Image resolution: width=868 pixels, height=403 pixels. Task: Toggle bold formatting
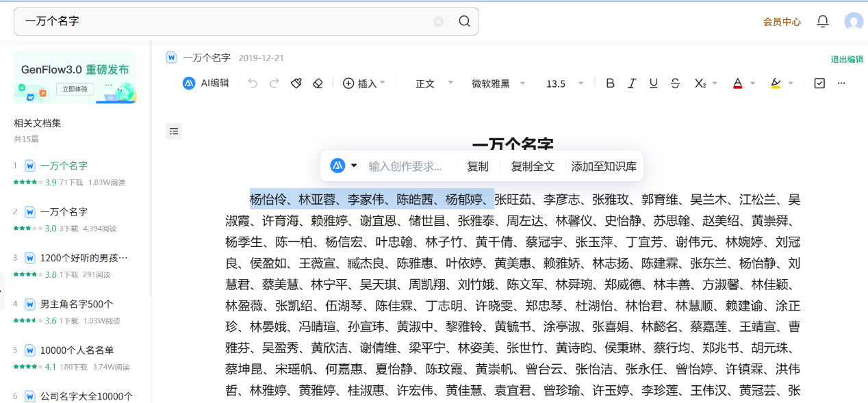coord(610,83)
